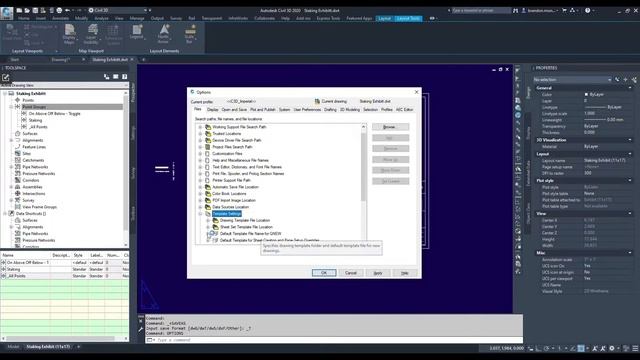Click the help icon in title bar
The width and height of the screenshot is (640, 360).
[588, 10]
